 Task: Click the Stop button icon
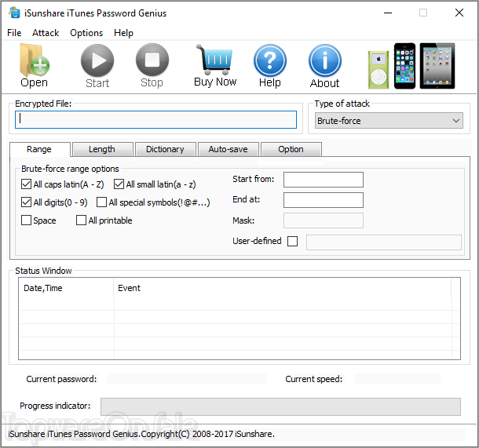point(152,60)
